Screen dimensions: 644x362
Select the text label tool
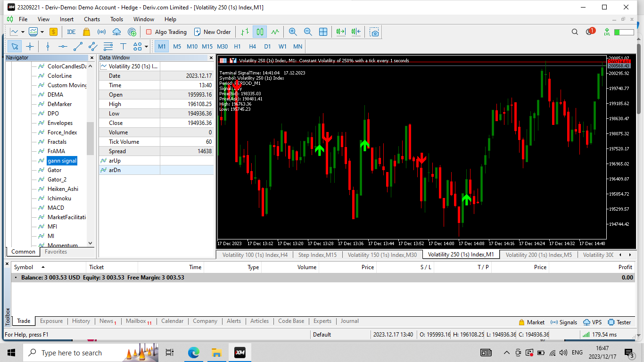tap(123, 46)
